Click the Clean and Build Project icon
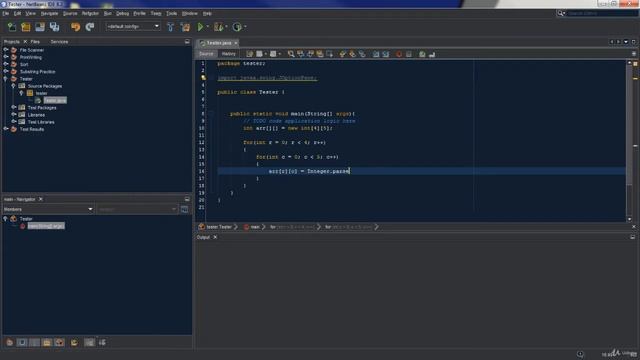 tap(185, 27)
